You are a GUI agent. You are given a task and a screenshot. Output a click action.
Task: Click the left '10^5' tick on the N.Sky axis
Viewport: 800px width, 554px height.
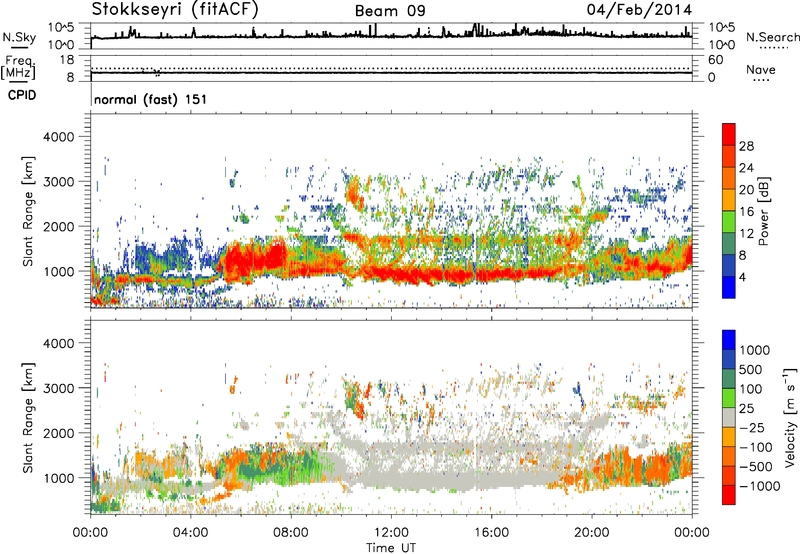point(61,27)
